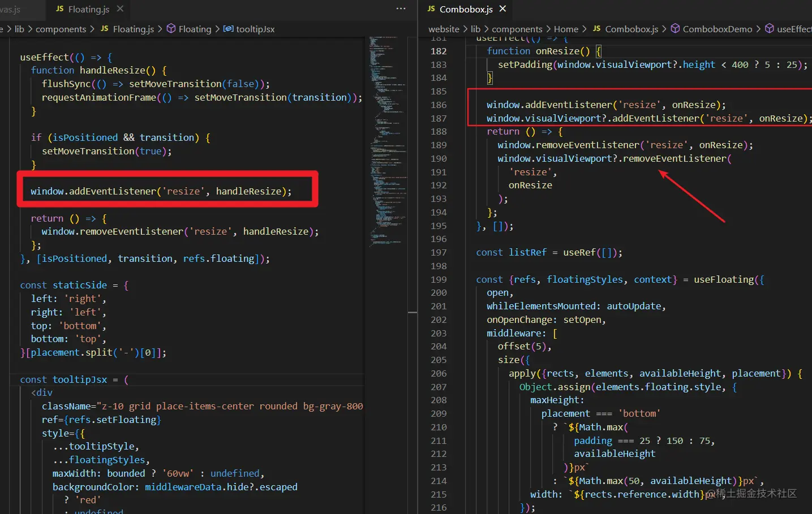Select line 199 by its line number
This screenshot has width=812, height=514.
(x=439, y=279)
